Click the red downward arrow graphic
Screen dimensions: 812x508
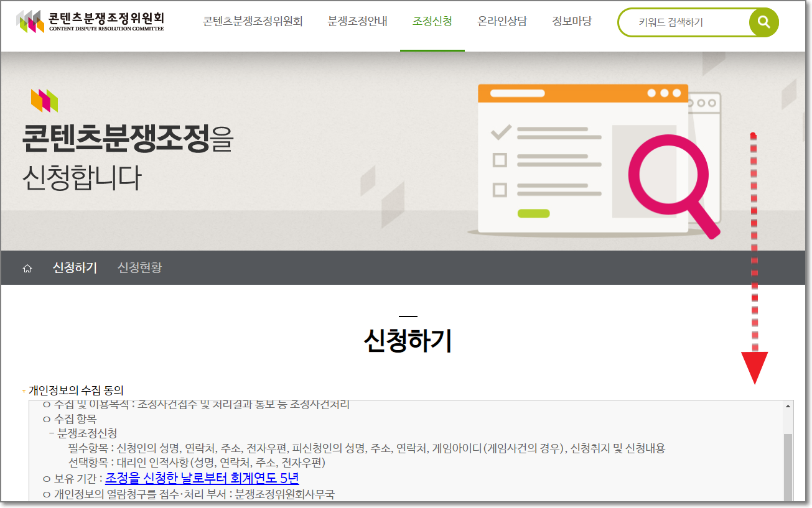click(x=754, y=361)
